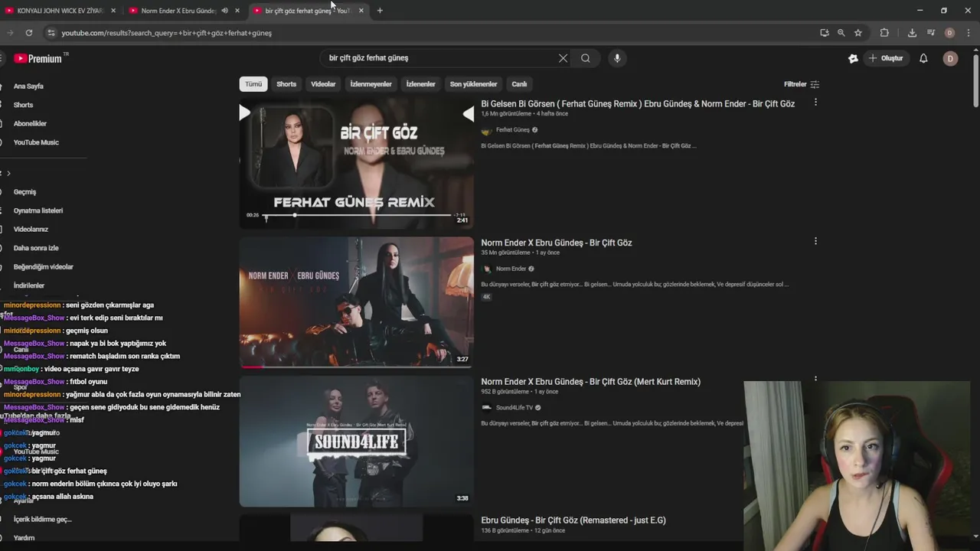980x551 pixels.
Task: Clear the YouTube search box with X
Action: tap(563, 58)
